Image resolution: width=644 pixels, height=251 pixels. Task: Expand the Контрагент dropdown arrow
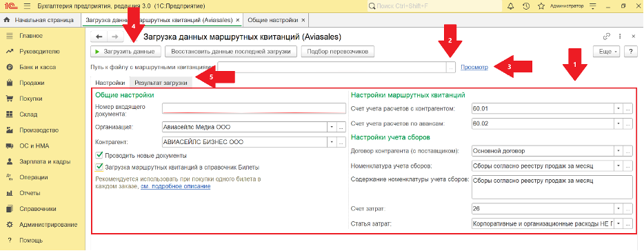click(332, 142)
